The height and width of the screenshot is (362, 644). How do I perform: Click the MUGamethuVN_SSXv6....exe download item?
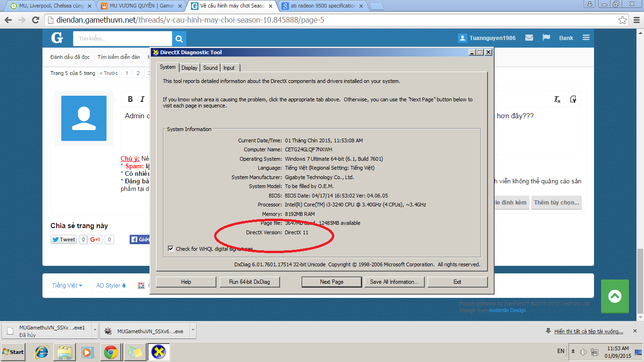145,331
